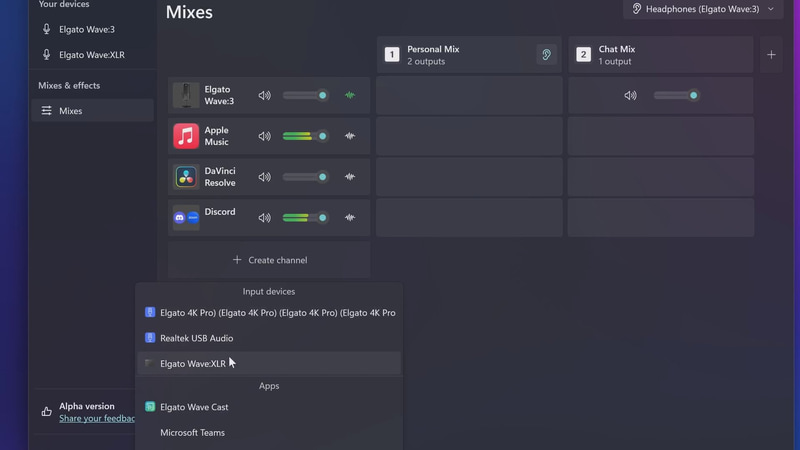800x450 pixels.
Task: Click the DaVinci Resolve Personal Mix cell
Action: pos(469,177)
